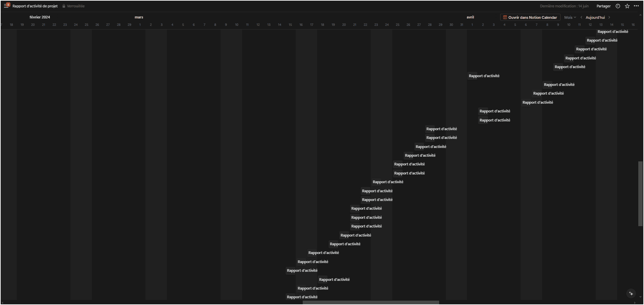Click day 31 in the March date header

tap(462, 25)
